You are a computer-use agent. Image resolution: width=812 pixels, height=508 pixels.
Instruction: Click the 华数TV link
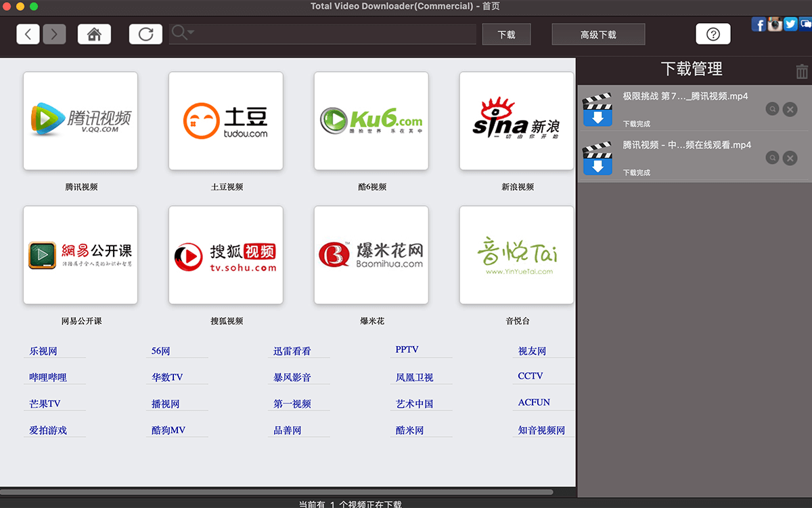(x=167, y=377)
